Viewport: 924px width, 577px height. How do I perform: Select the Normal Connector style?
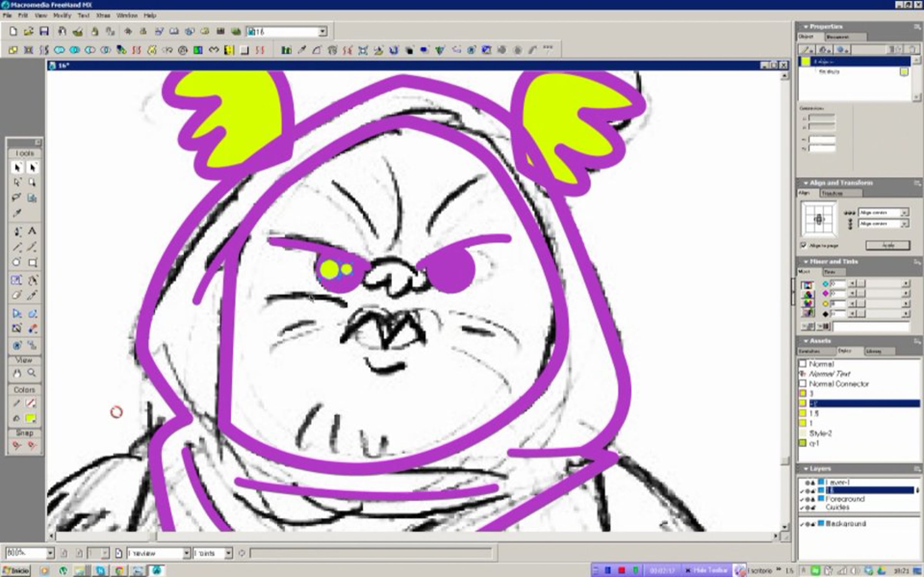pos(839,384)
